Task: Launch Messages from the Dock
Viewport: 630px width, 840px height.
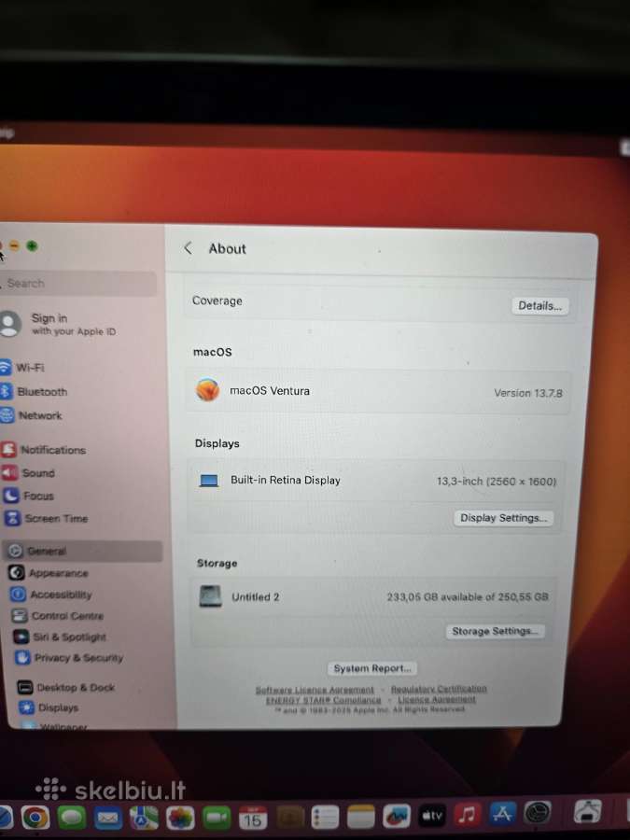Action: click(72, 818)
